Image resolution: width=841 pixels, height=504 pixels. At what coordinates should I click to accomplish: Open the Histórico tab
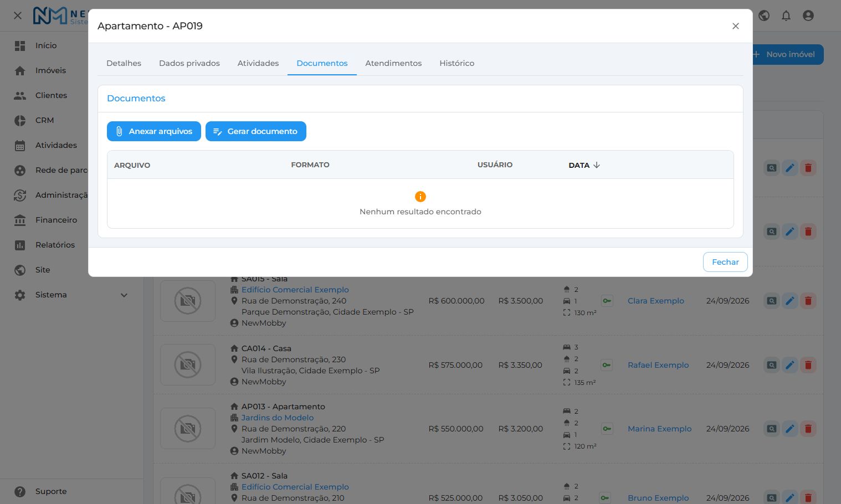click(457, 63)
